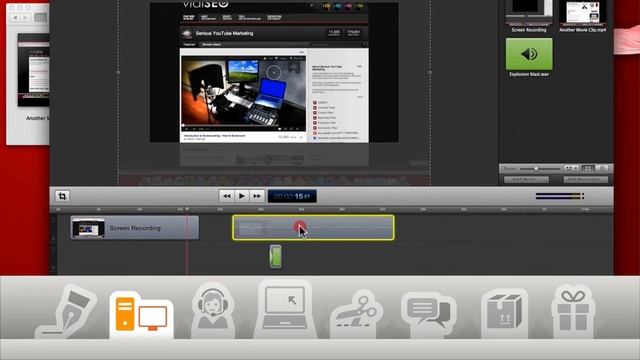Select the green audio clip in timeline
This screenshot has width=640, height=360.
(x=276, y=256)
